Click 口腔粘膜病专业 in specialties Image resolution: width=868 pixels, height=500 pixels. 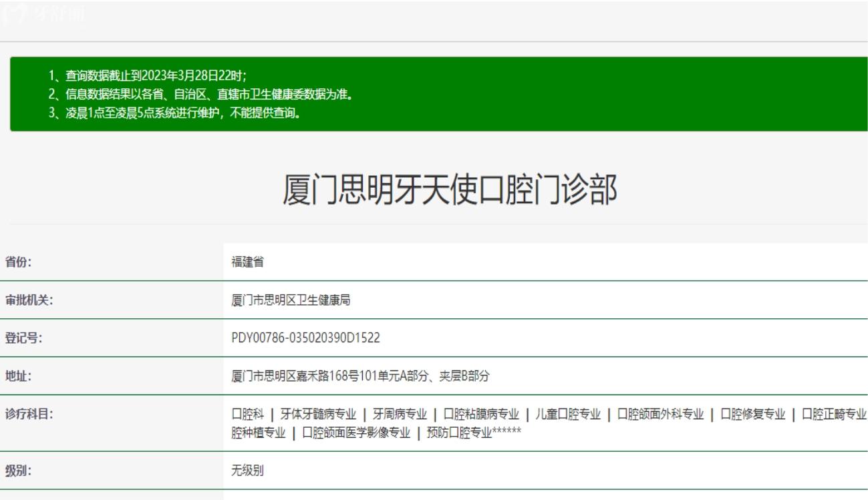[x=481, y=414]
